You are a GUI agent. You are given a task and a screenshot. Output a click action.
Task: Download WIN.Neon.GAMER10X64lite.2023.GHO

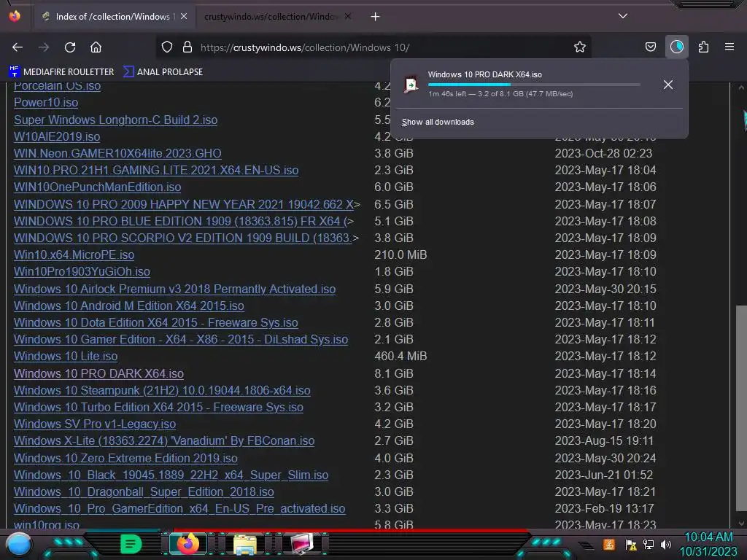point(117,153)
